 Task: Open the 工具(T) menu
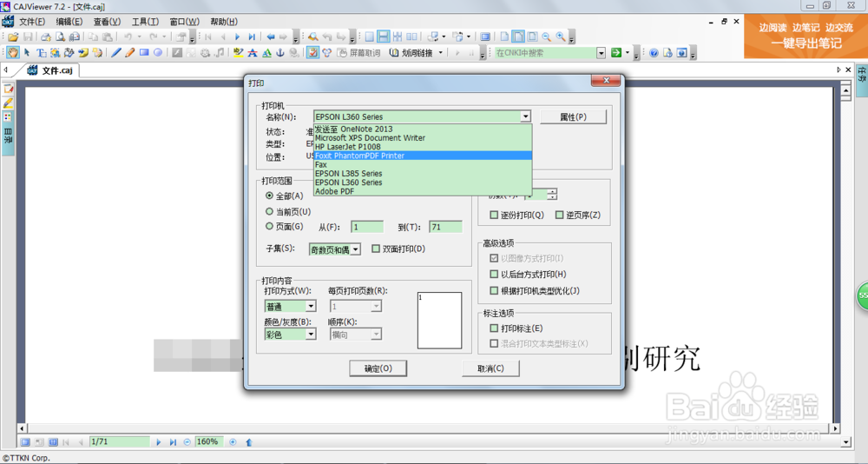(145, 22)
